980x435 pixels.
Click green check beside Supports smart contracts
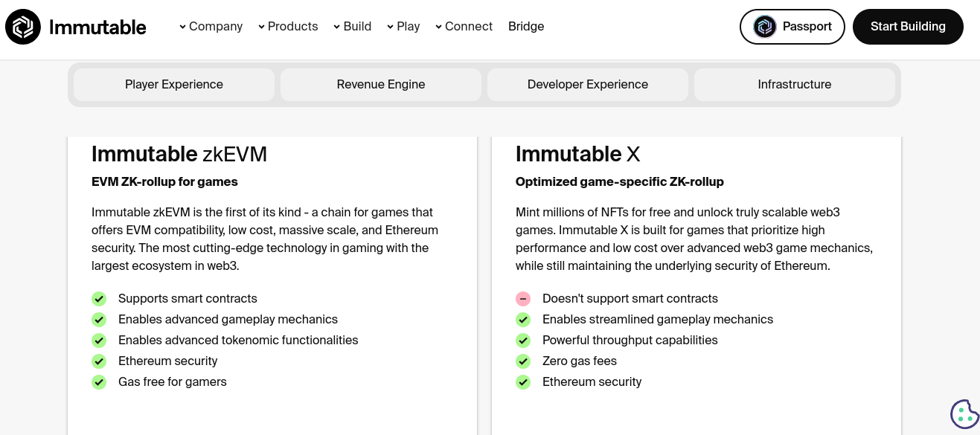click(x=99, y=299)
